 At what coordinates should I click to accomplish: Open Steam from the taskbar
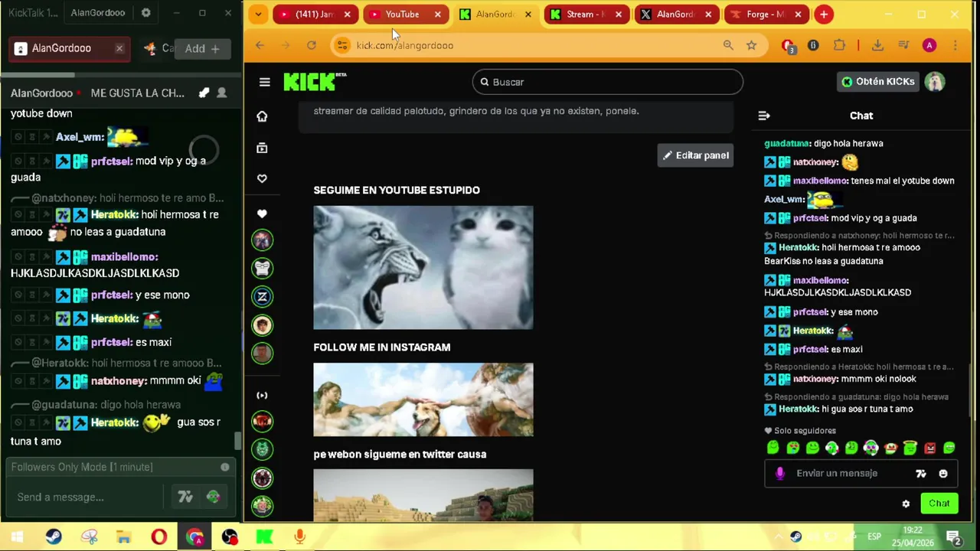(53, 537)
